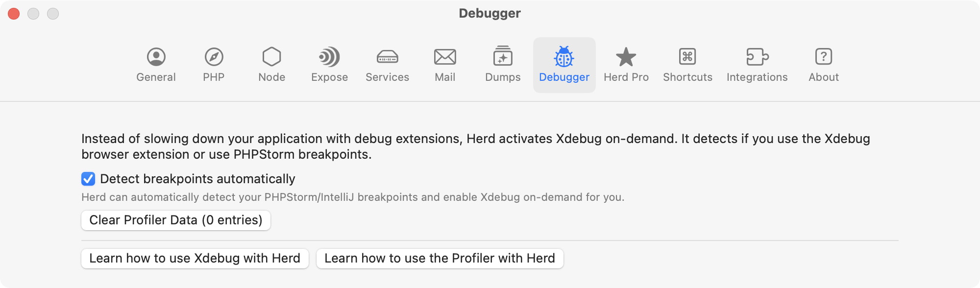Screen dimensions: 980x288
Task: Open Learn how to use Xdebug with Herd
Action: coord(195,258)
